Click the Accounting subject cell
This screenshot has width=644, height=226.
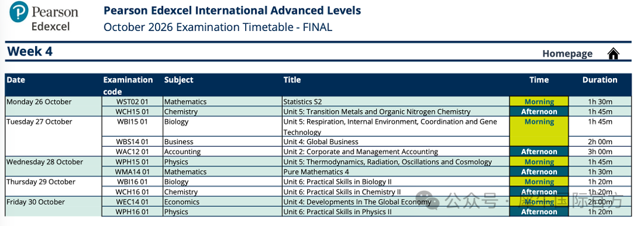[222, 151]
